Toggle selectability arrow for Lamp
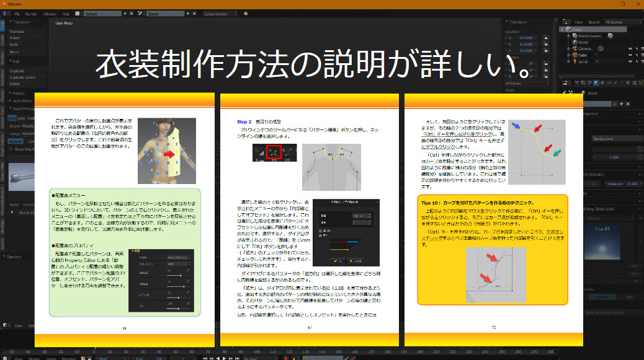The width and height of the screenshot is (644, 360). pyautogui.click(x=637, y=61)
